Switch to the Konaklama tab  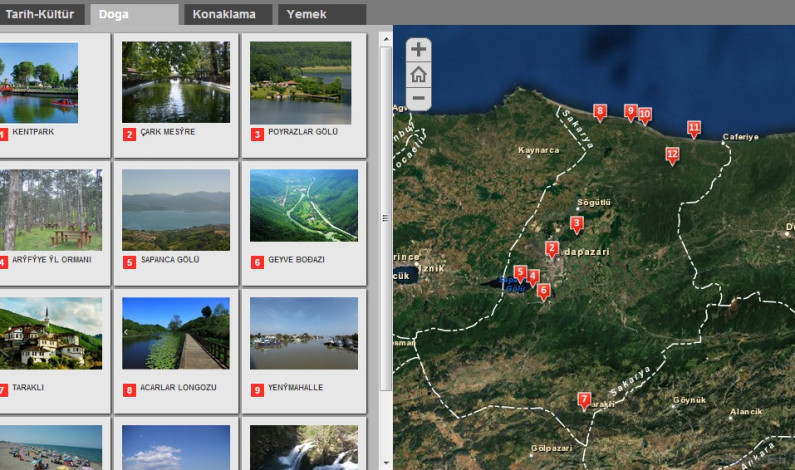click(232, 14)
